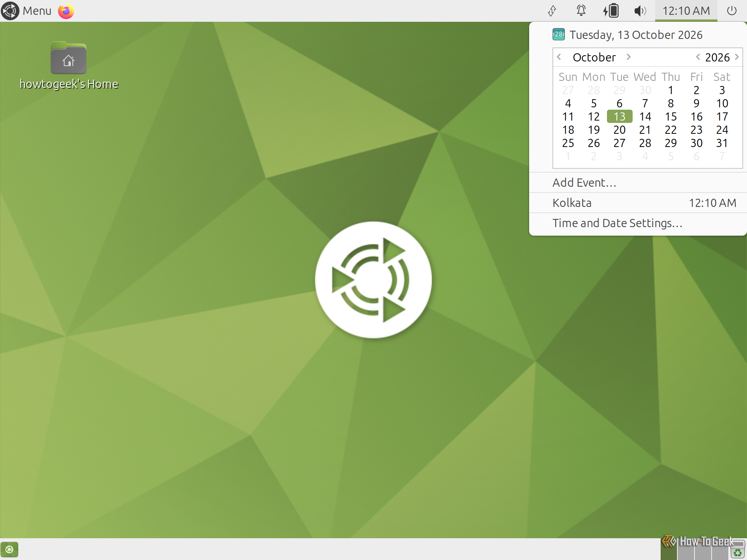Select day 11 in the calendar
Image resolution: width=747 pixels, height=560 pixels.
click(568, 116)
